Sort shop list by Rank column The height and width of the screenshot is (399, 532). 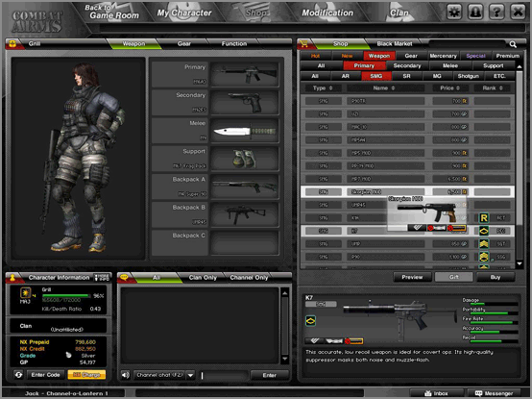493,87
